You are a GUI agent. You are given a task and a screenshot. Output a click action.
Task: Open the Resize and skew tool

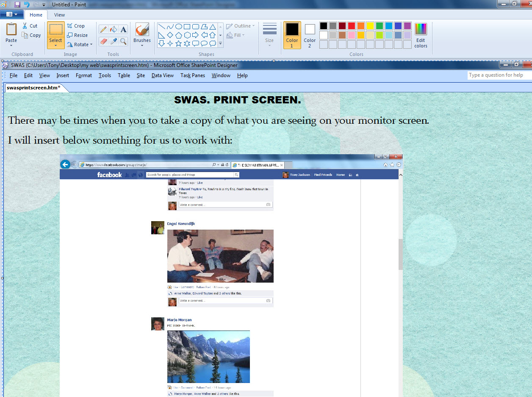coord(77,35)
